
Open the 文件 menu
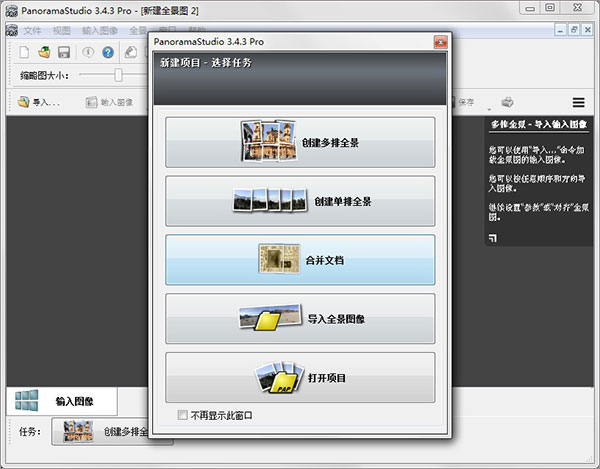(x=32, y=31)
